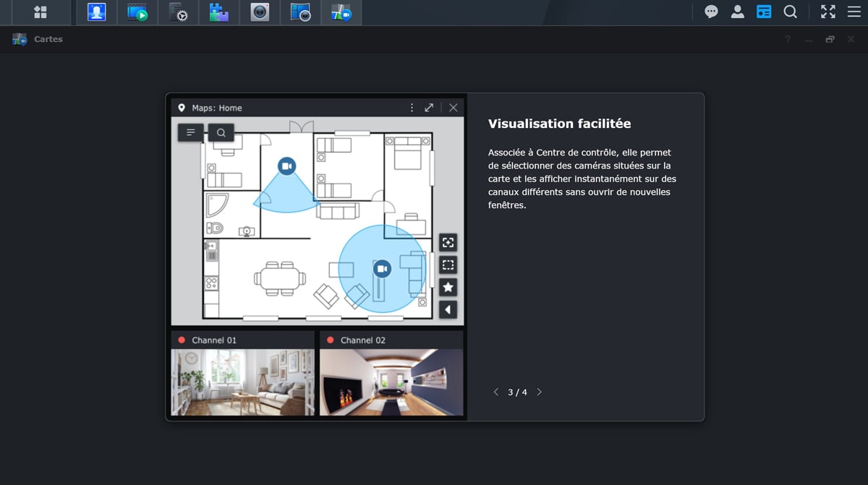Launch the face recognition application

(x=96, y=12)
